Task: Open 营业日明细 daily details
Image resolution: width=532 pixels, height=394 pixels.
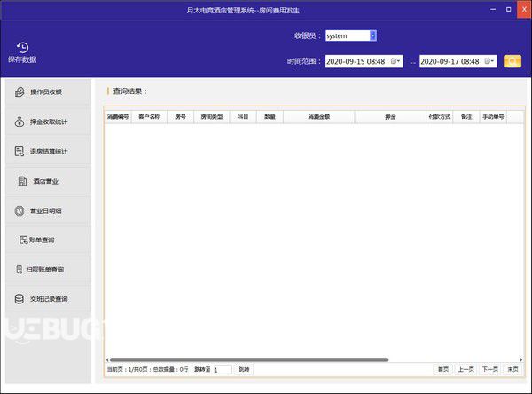Action: click(x=48, y=210)
